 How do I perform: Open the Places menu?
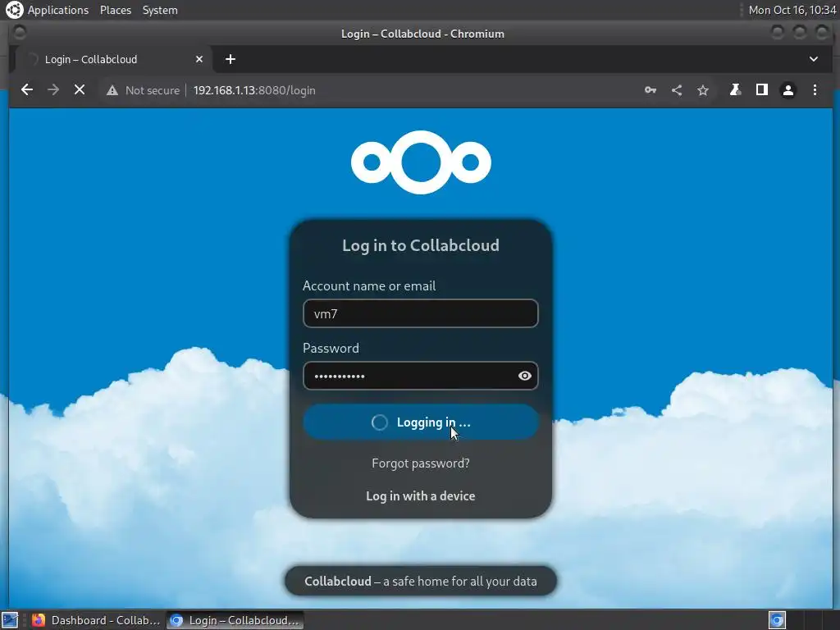pyautogui.click(x=115, y=10)
